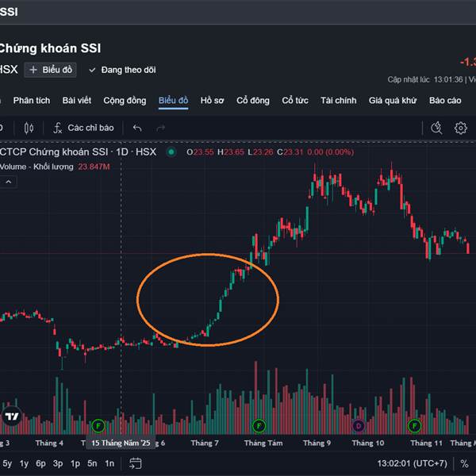Image resolution: width=476 pixels, height=476 pixels.
Task: Switch to the Tài chính tab
Action: click(x=338, y=101)
